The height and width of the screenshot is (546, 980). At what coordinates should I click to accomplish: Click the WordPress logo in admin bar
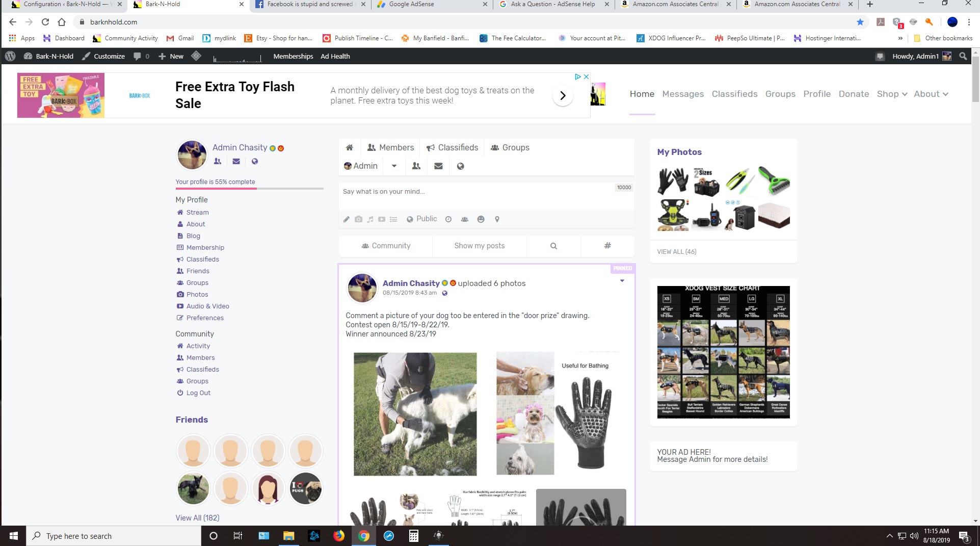coord(10,56)
